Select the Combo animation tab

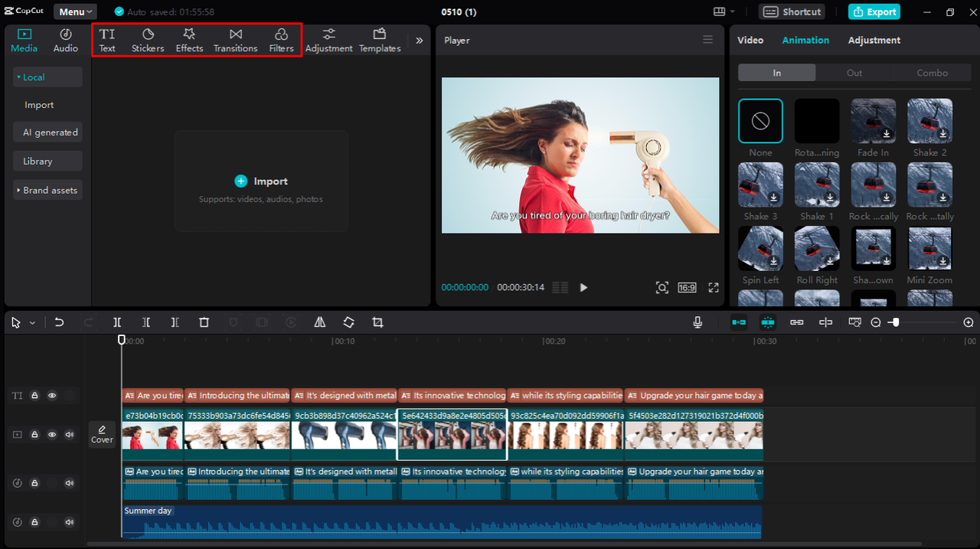[x=933, y=73]
